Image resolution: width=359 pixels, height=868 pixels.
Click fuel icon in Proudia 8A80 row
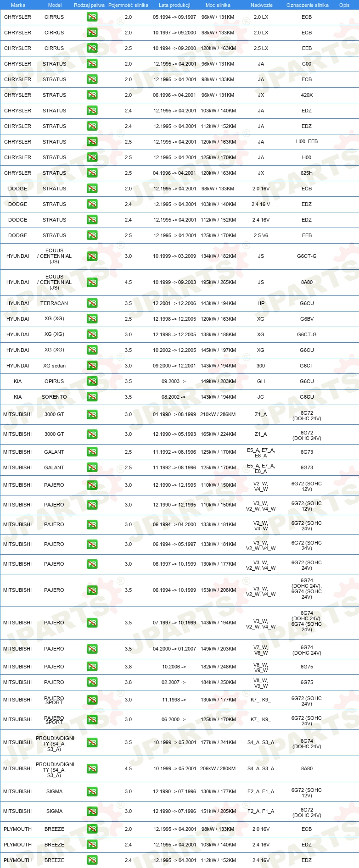coord(92,768)
